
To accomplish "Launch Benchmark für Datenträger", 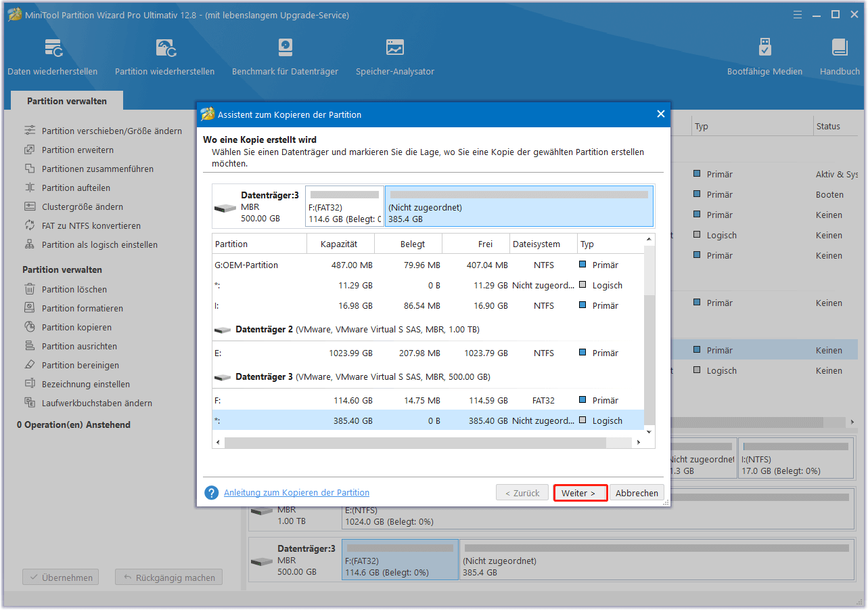I will pos(285,57).
